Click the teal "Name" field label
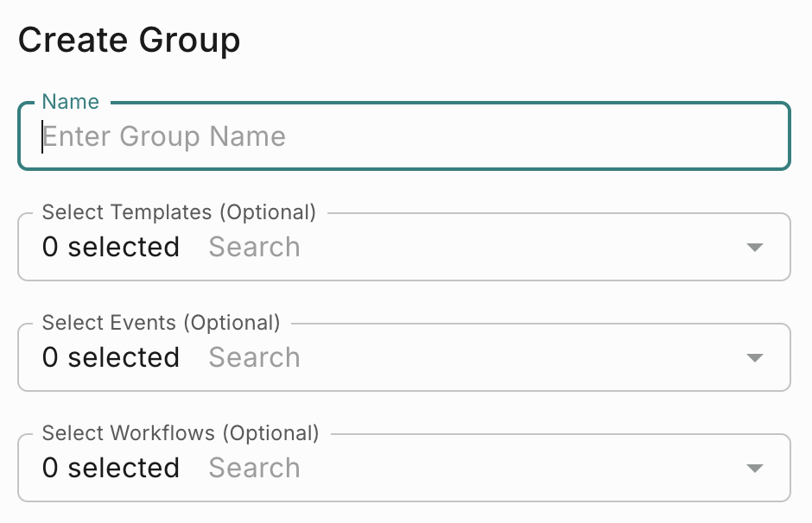Viewport: 812px width, 523px height. coord(71,102)
